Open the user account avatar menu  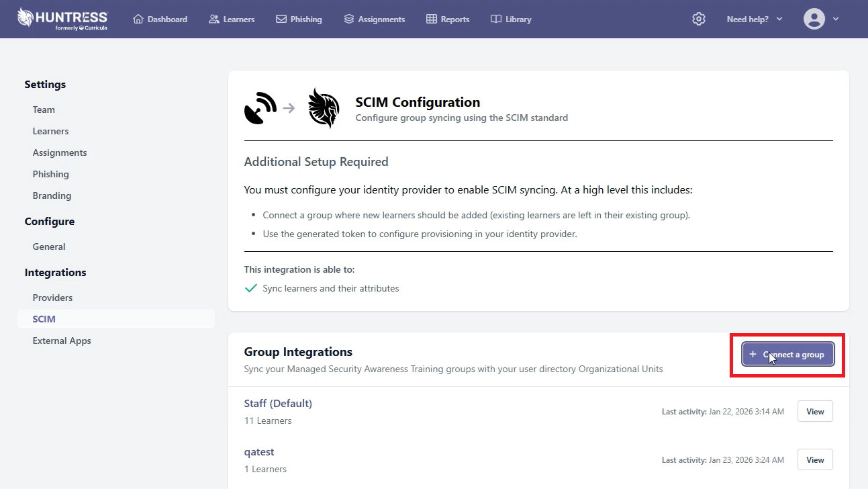tap(822, 19)
